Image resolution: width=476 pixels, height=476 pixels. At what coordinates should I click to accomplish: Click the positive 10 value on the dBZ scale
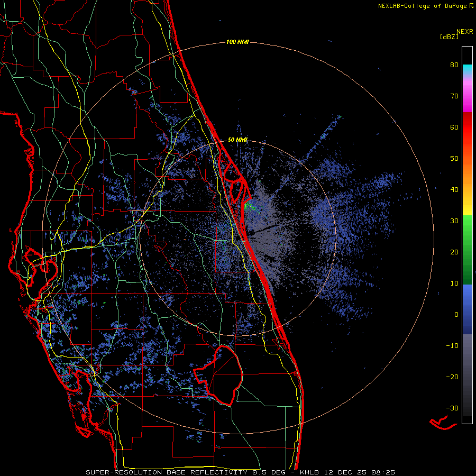[454, 283]
